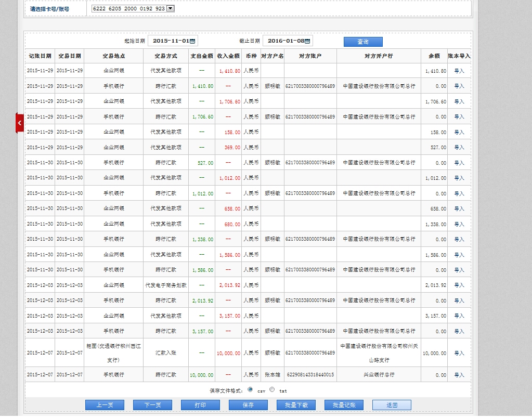
Task: Open the calendar icon for 起始日期
Action: 192,41
